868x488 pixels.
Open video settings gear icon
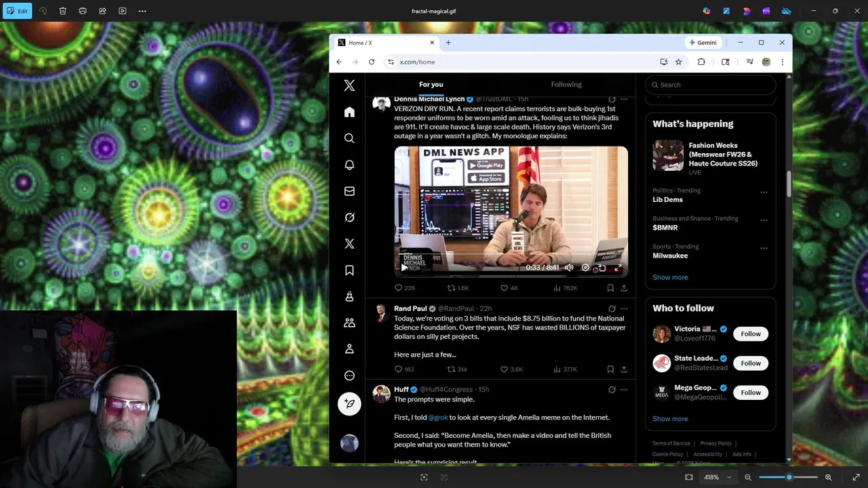(x=585, y=268)
